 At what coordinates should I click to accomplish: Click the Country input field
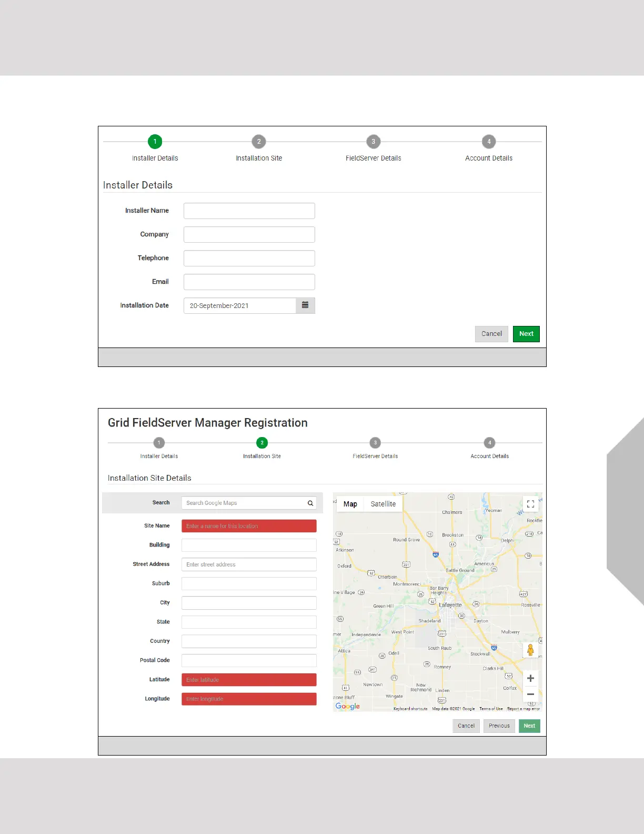click(x=249, y=641)
